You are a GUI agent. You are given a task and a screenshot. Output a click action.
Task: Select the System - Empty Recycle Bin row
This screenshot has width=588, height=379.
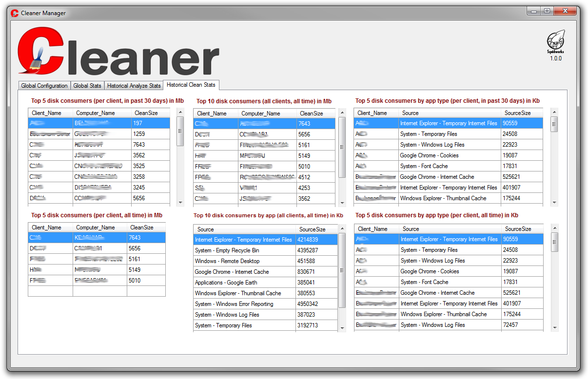pyautogui.click(x=265, y=250)
